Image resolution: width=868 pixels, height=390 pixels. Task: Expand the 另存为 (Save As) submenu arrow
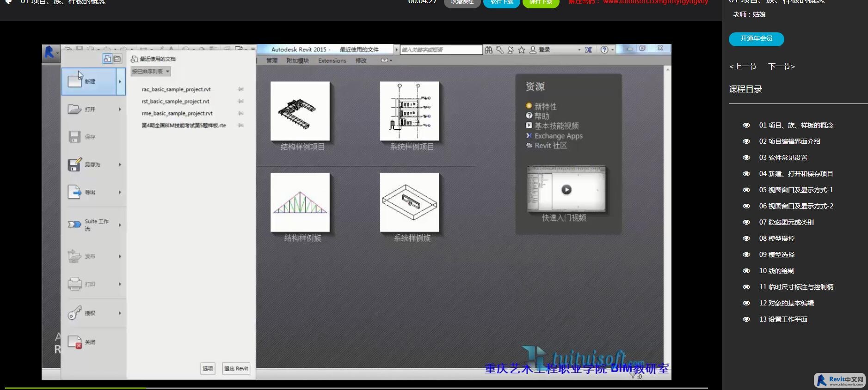coord(120,165)
